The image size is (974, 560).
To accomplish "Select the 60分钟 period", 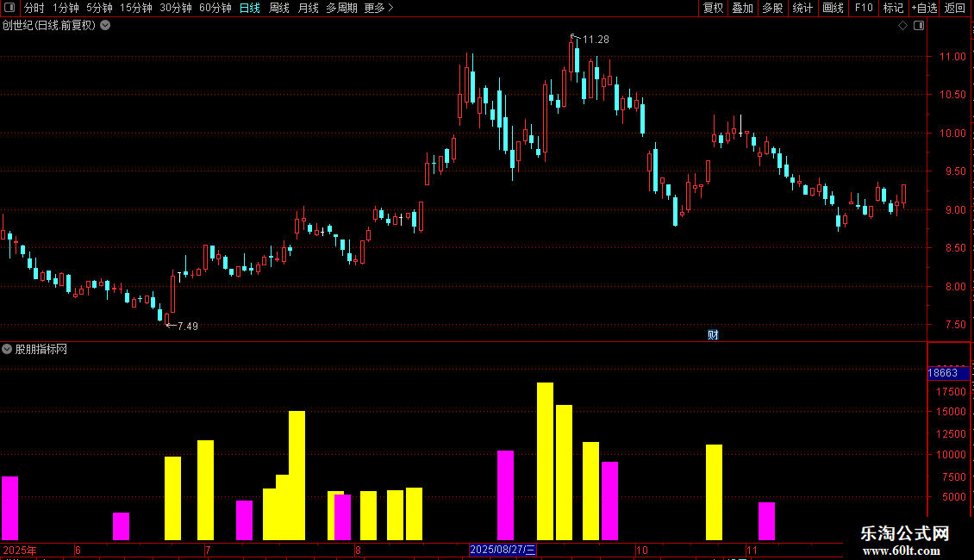I will coord(215,8).
